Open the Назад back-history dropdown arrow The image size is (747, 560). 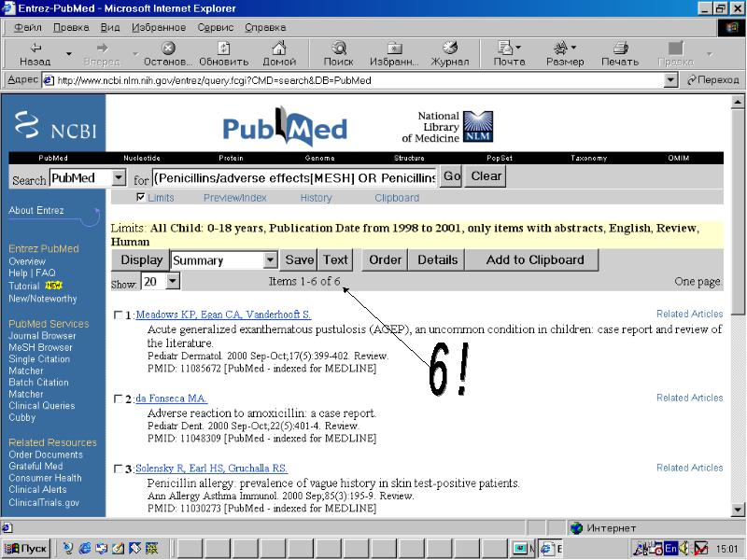[x=68, y=54]
